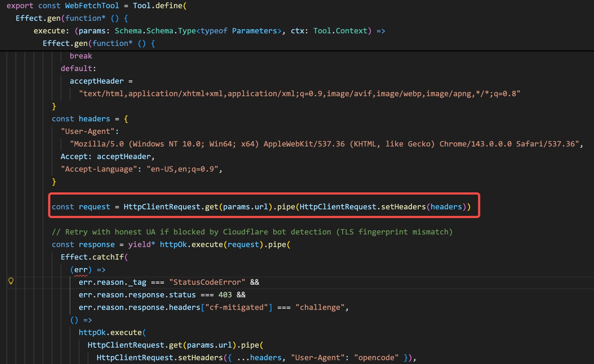Click the "challenge" string
The height and width of the screenshot is (364, 594).
320,307
